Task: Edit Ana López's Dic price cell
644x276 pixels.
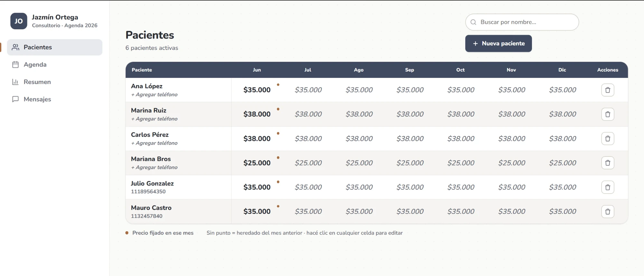Action: 563,90
